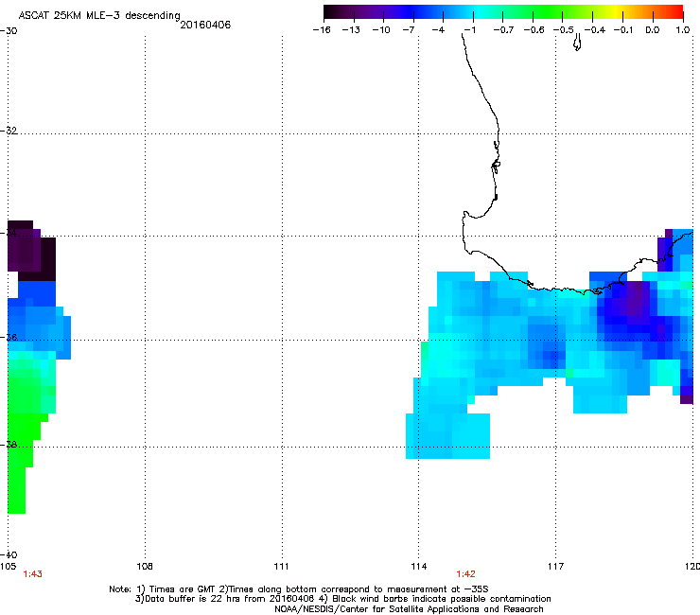Click the colorbar label -0.7
This screenshot has height=615, width=700.
[503, 30]
